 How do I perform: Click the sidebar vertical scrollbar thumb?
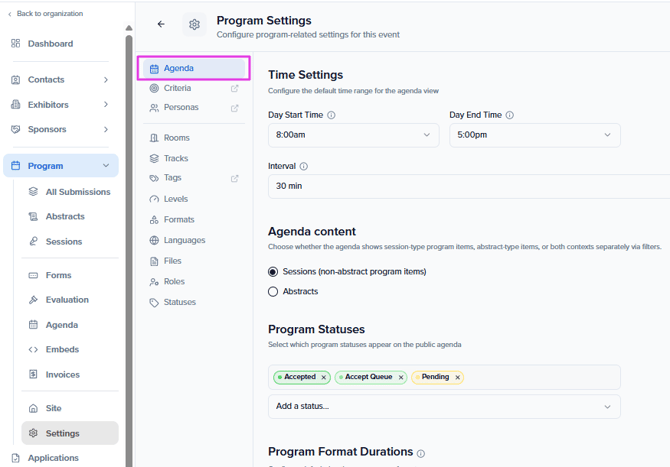tap(129, 251)
